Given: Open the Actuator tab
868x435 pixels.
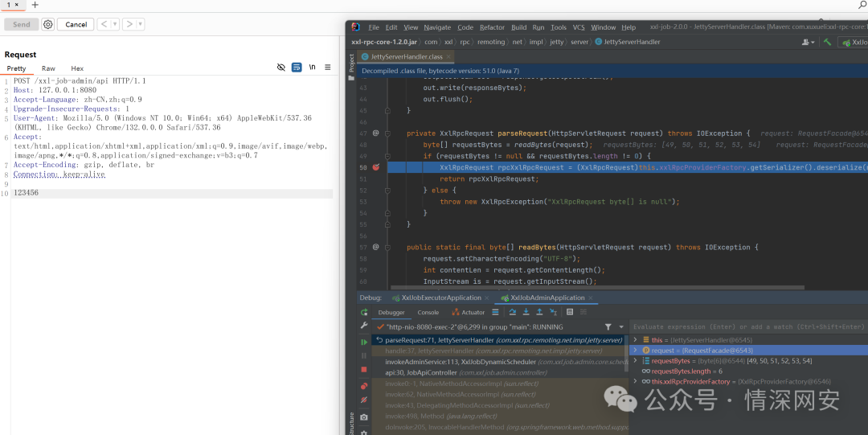Looking at the screenshot, I should tap(469, 313).
